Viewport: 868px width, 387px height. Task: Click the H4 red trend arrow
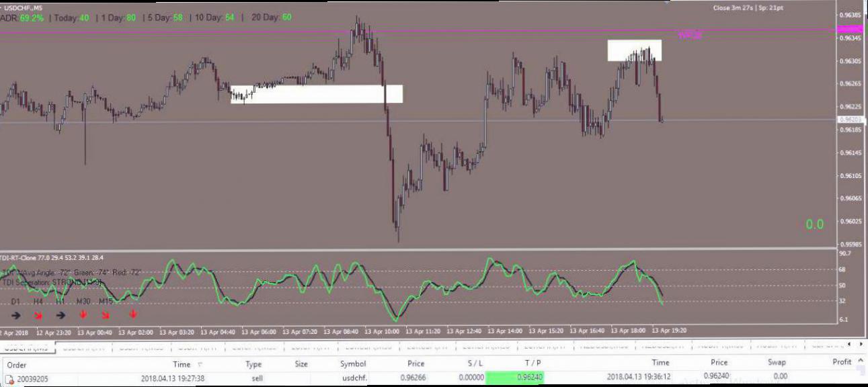click(x=38, y=314)
